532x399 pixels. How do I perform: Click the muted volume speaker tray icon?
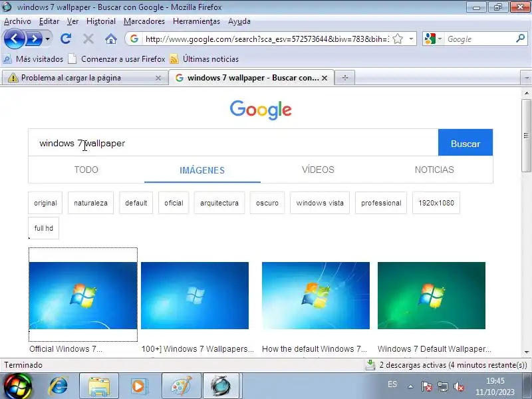pos(458,386)
